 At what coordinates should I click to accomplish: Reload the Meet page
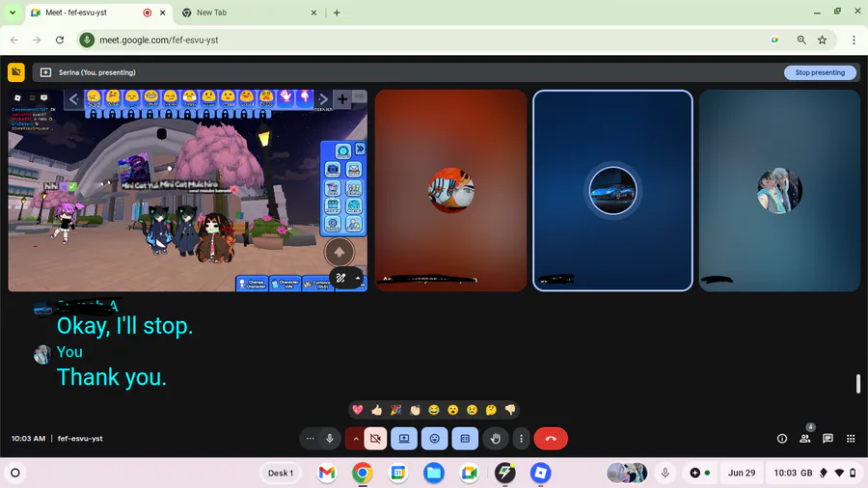[x=60, y=40]
